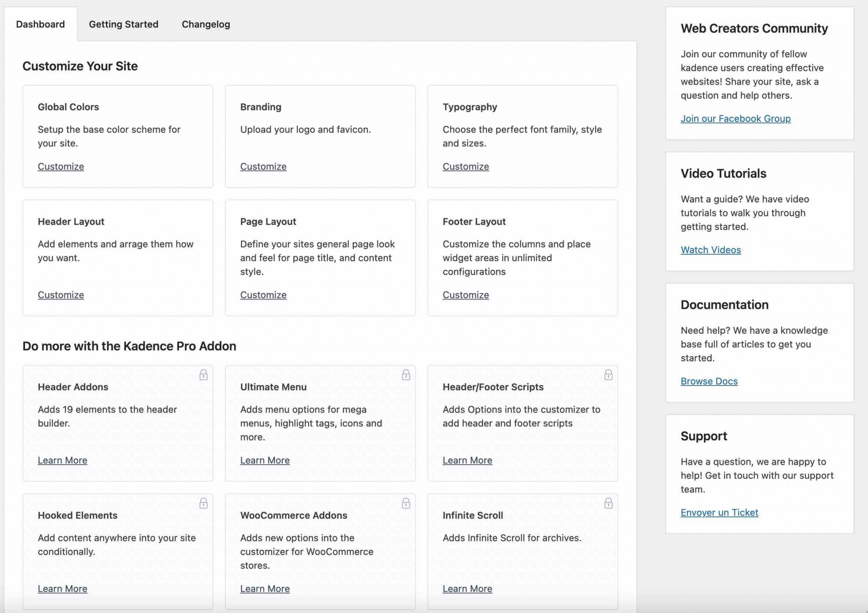Click Browse Docs link
Viewport: 868px width, 613px height.
tap(709, 381)
